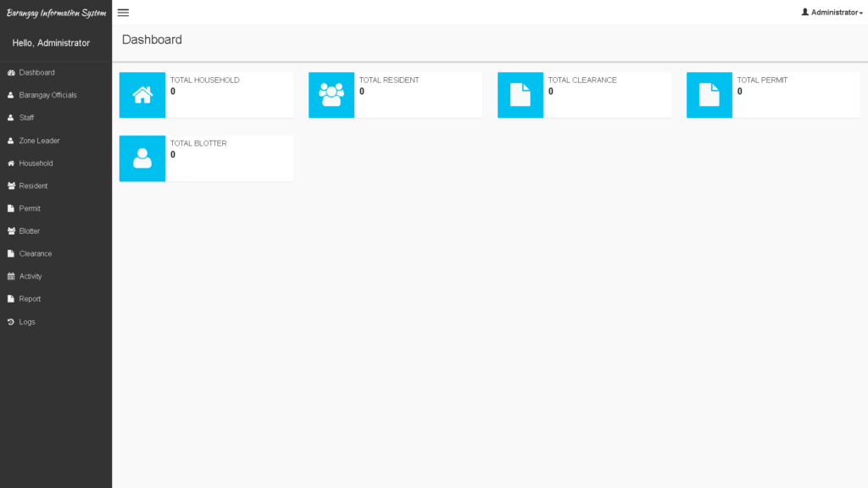The width and height of the screenshot is (868, 488).
Task: Click the Barangay Information System logo
Action: click(x=55, y=12)
